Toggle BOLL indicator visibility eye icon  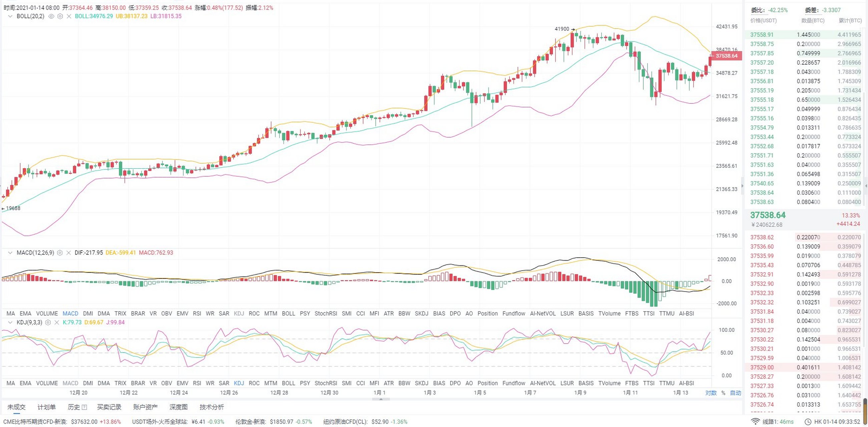click(51, 16)
